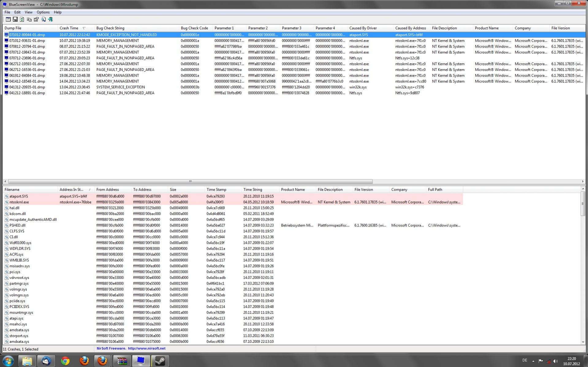This screenshot has width=588, height=367.
Task: Sort drivers by Address In Stack column
Action: 76,190
